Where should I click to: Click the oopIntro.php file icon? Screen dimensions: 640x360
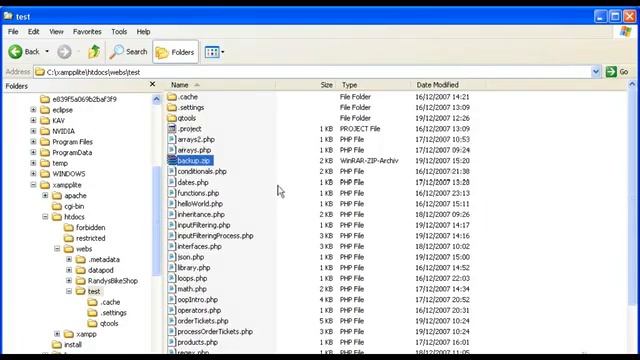tap(172, 299)
